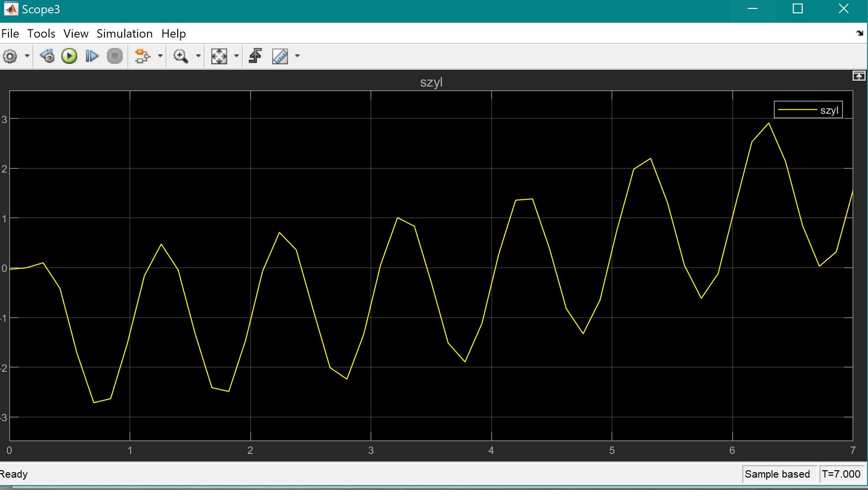Image resolution: width=868 pixels, height=490 pixels.
Task: Click the szyl legend entry
Action: (x=808, y=110)
